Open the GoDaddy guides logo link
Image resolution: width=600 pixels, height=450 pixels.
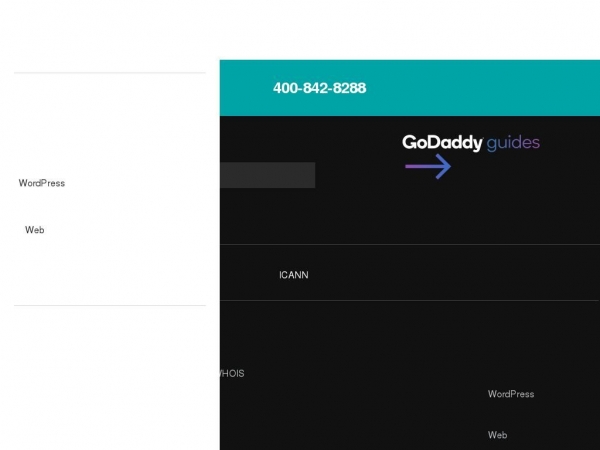click(471, 143)
